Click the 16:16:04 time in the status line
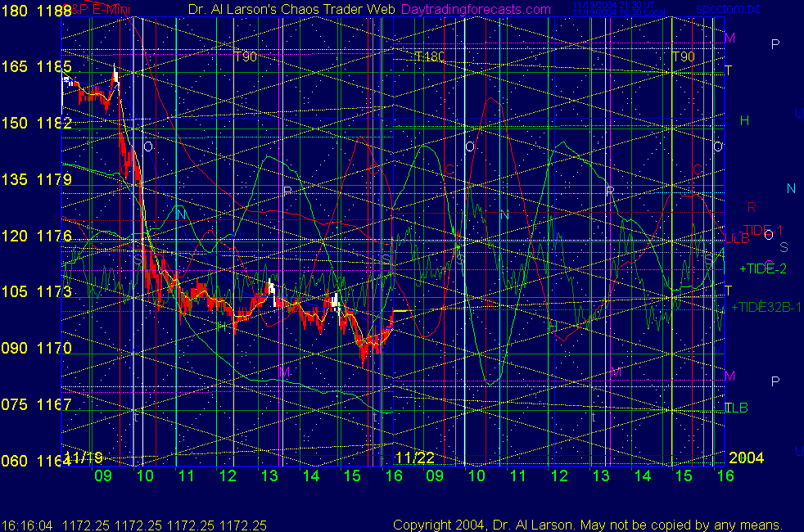Image resolution: width=804 pixels, height=532 pixels. click(27, 525)
